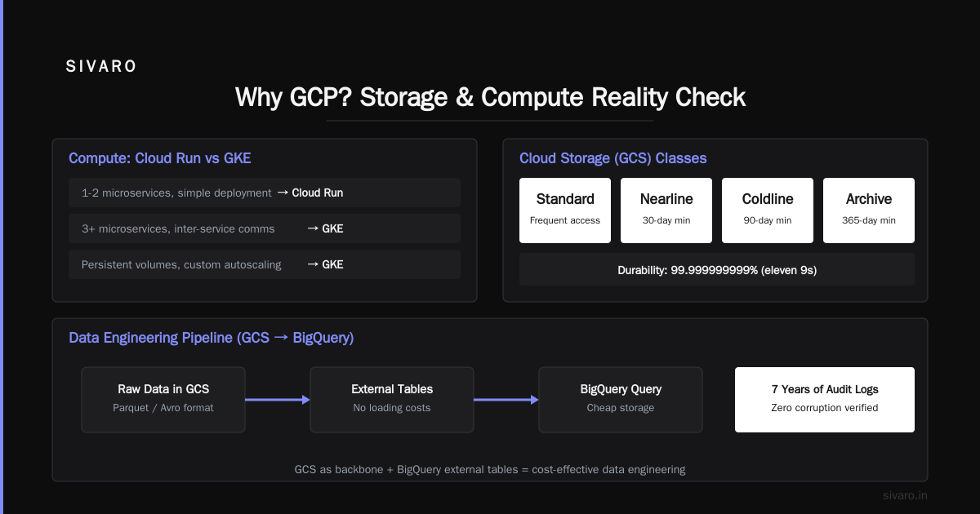The height and width of the screenshot is (514, 980).
Task: Select the 'Why GCP? Storage & Compute Reality Check' title
Action: coord(490,97)
